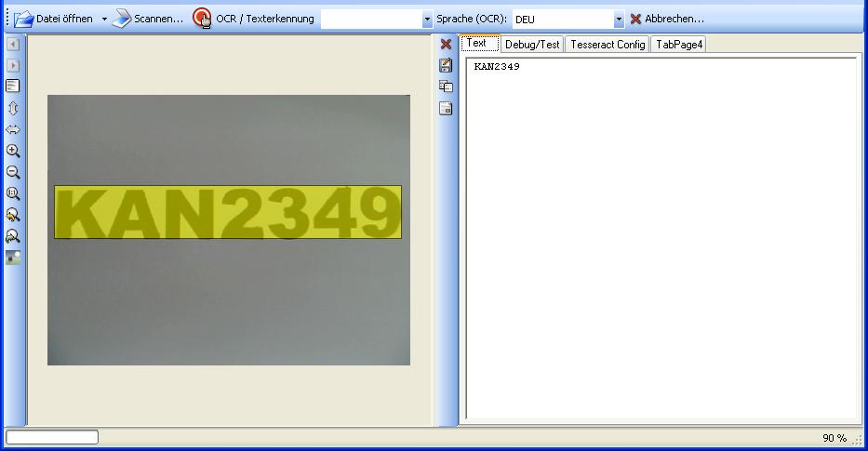The width and height of the screenshot is (868, 451).
Task: Open the Sprache (OCR) language dropdown
Action: point(619,19)
